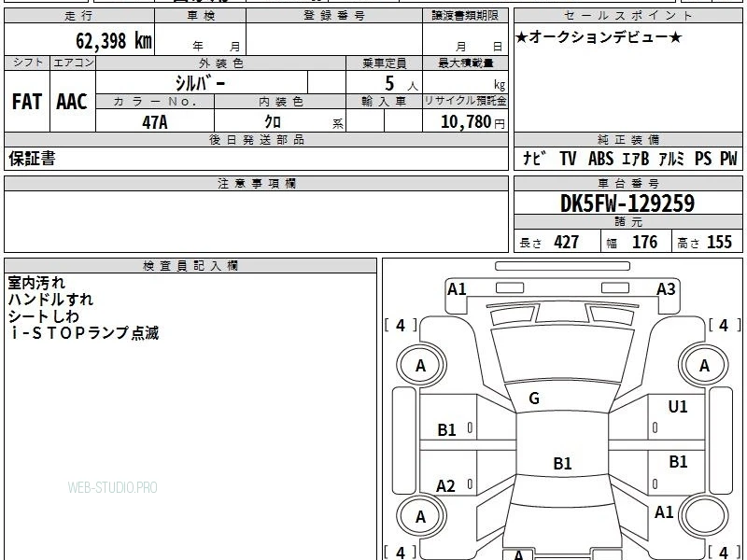Click the 保証書 entry
This screenshot has width=747, height=560.
coord(32,158)
